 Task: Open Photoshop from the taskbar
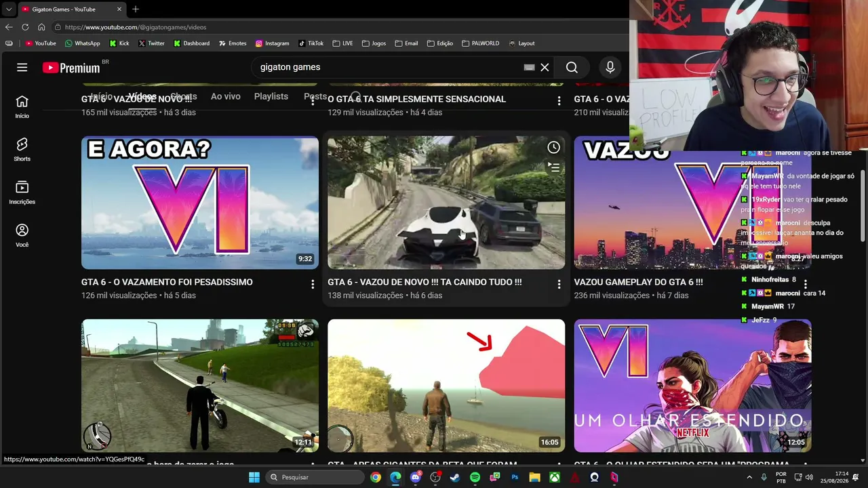[515, 477]
